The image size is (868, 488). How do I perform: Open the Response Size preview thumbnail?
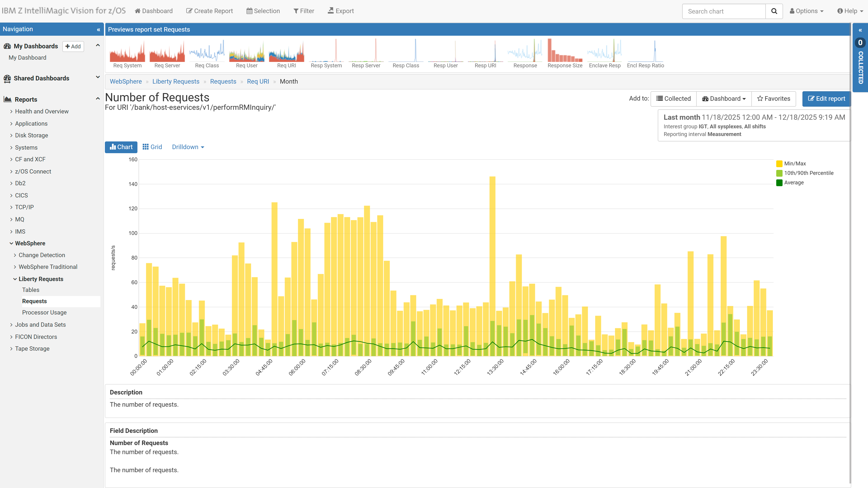coord(565,54)
